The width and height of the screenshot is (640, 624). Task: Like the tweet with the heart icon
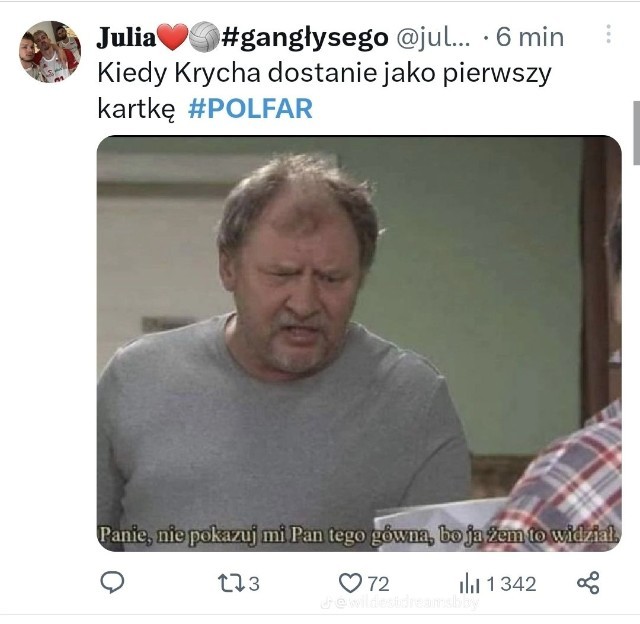[350, 583]
